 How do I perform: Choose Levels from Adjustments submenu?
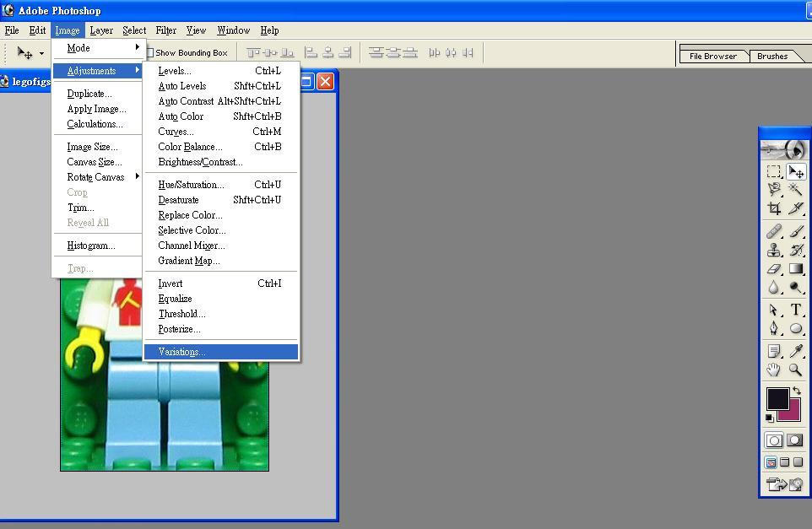coord(221,71)
